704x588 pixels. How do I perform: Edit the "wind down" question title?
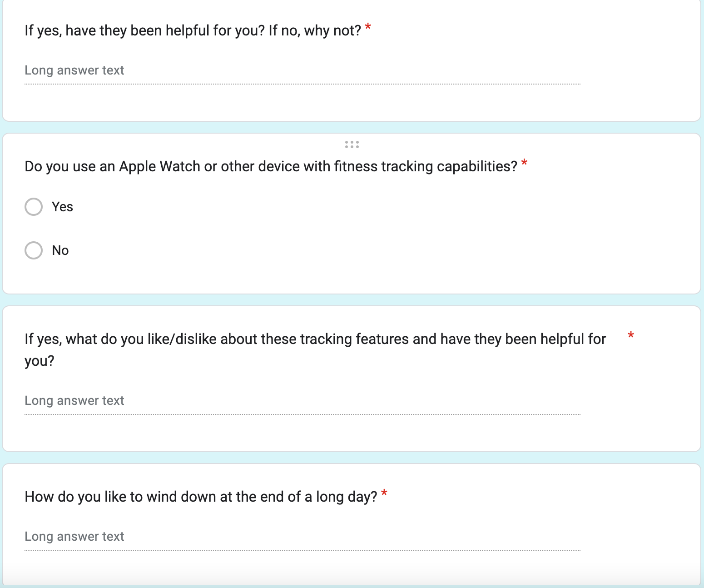[x=201, y=497]
